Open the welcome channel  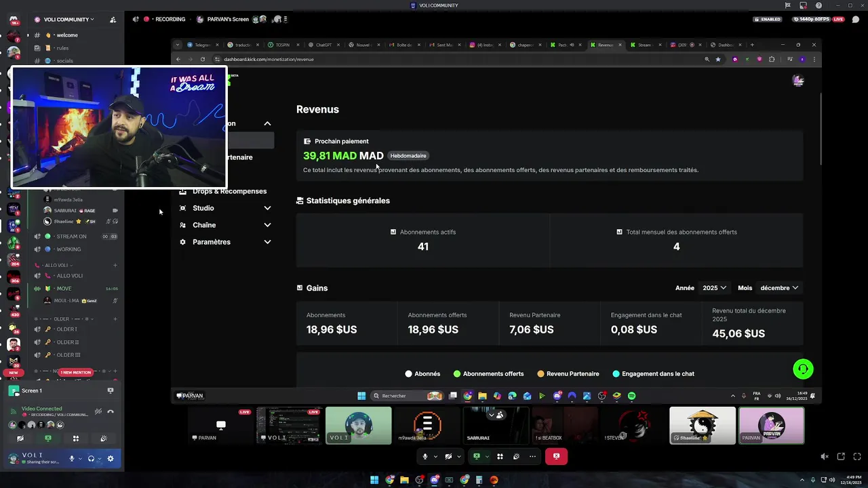pos(67,35)
